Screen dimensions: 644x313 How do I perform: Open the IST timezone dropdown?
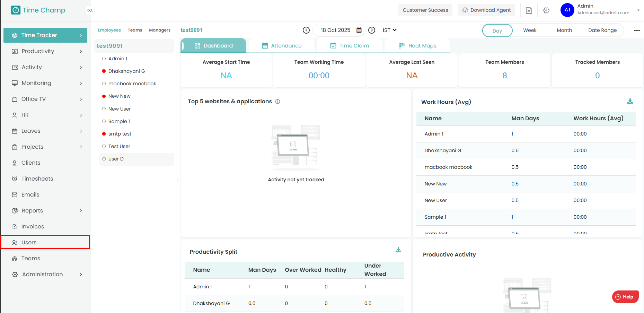point(389,30)
